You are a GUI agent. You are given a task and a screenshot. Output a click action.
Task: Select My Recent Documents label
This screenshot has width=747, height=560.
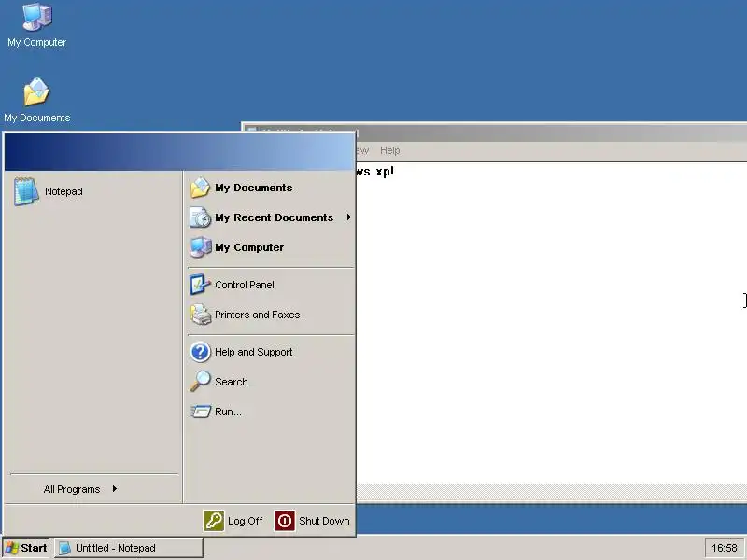[274, 217]
